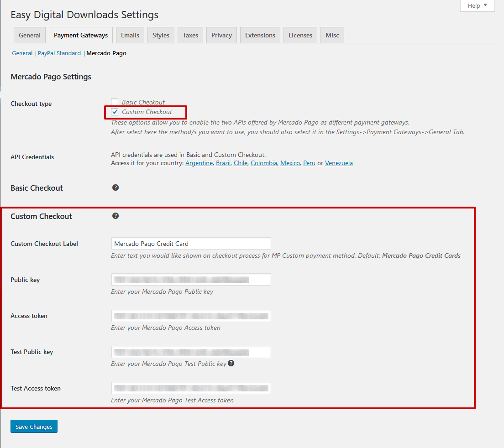Focus the Custom Checkout Label field
This screenshot has width=504, height=448.
click(191, 244)
